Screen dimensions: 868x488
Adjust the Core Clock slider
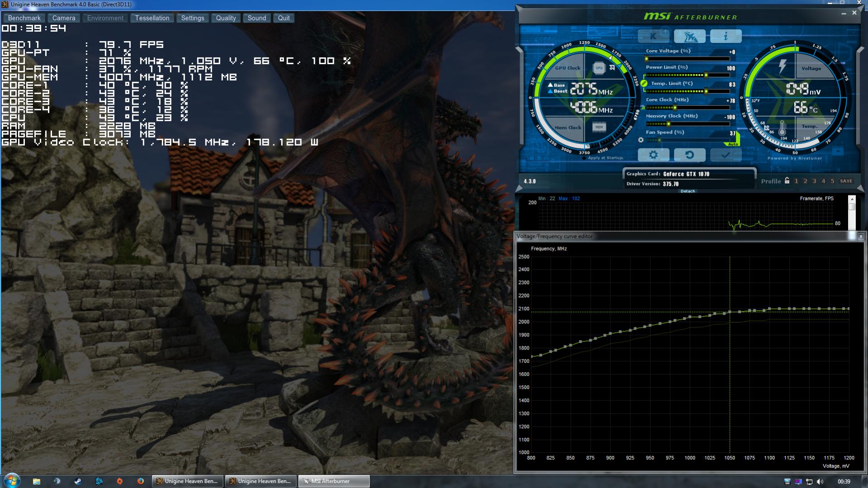point(688,108)
